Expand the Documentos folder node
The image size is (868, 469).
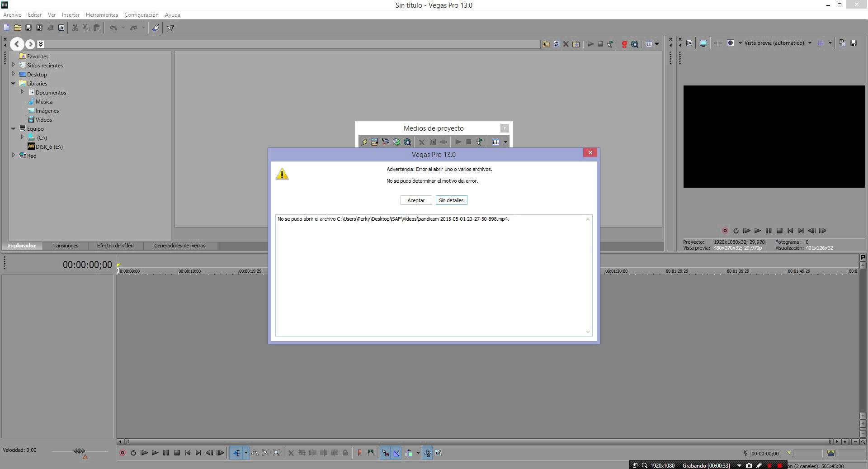pyautogui.click(x=22, y=92)
